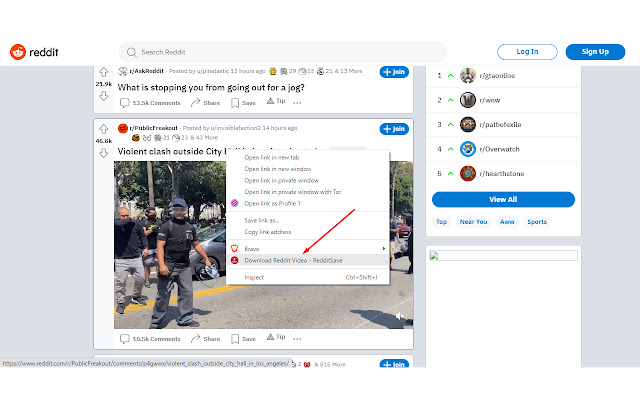Select Open link in private window

[x=308, y=180]
